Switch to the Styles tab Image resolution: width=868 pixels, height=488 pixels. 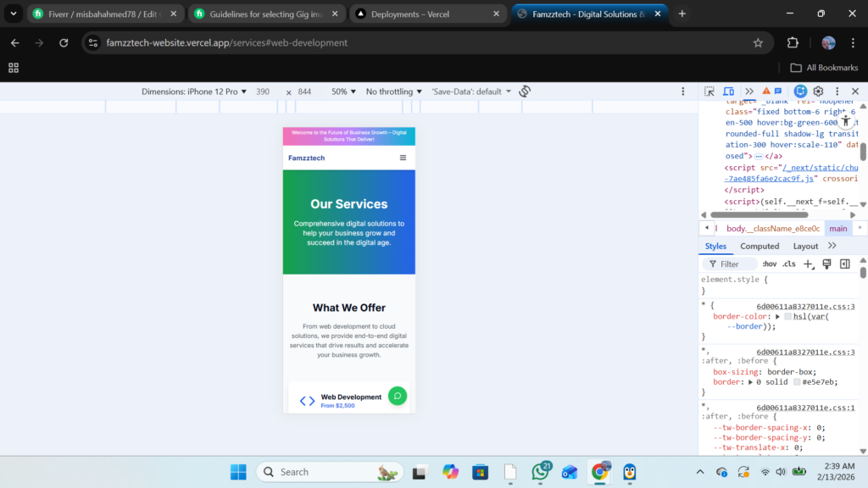tap(715, 247)
